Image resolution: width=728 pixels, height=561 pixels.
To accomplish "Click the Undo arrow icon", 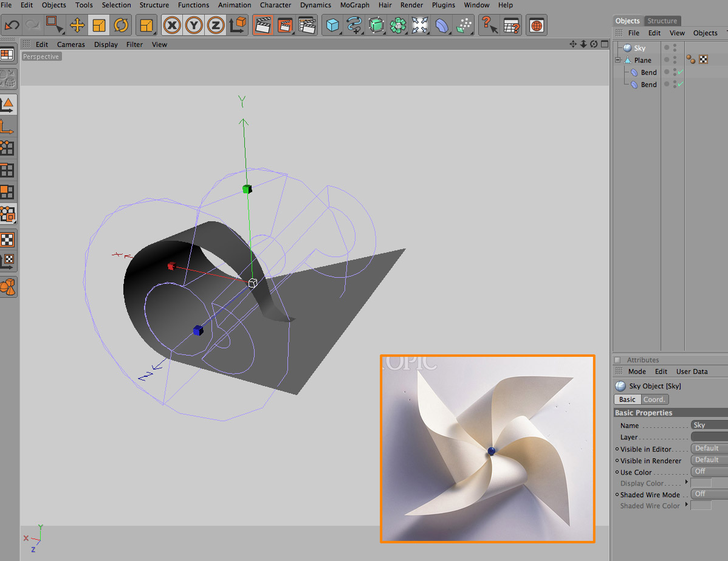I will click(x=12, y=25).
